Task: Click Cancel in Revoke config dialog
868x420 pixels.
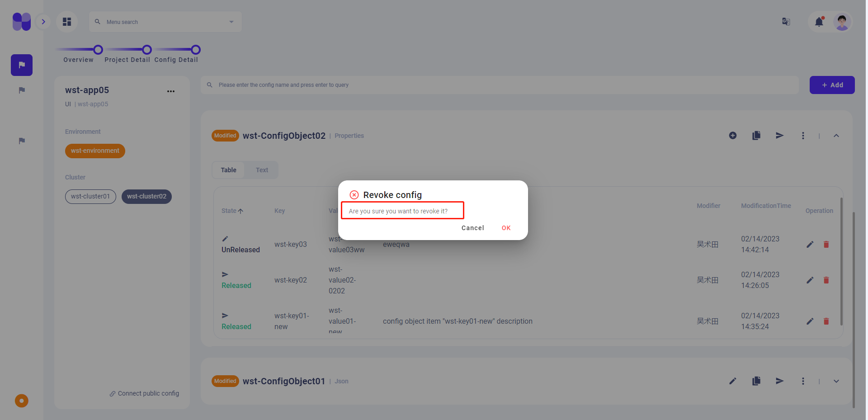Action: [x=472, y=228]
